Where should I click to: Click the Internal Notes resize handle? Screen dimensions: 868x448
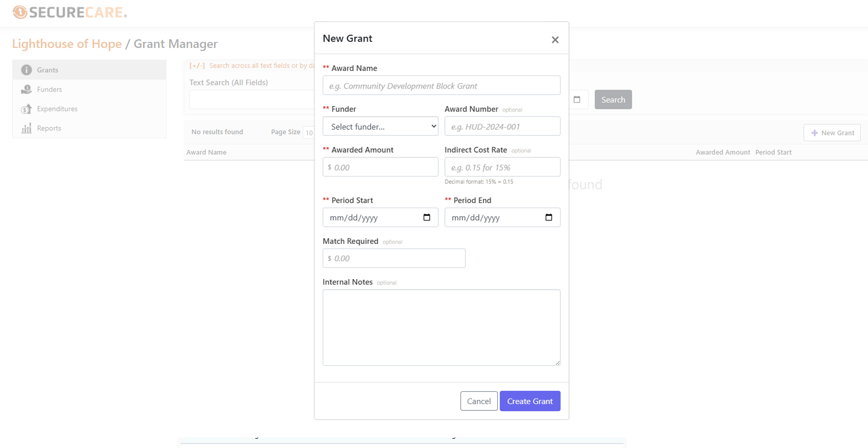557,363
